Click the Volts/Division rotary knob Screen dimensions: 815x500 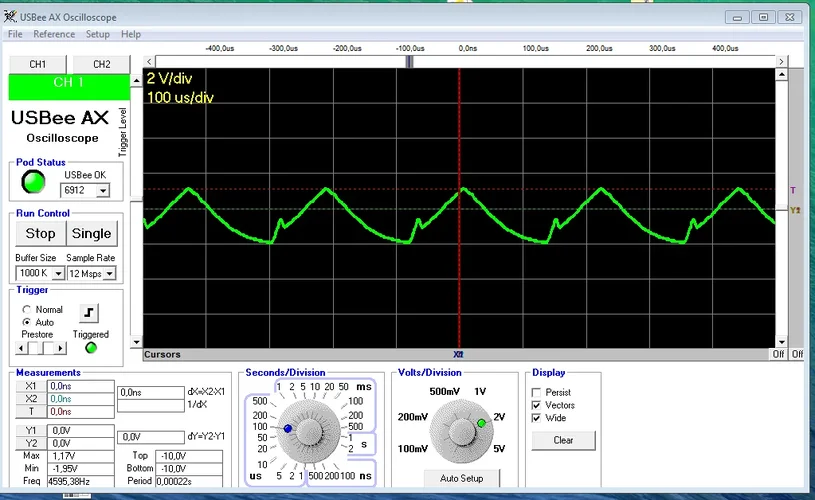[x=462, y=430]
